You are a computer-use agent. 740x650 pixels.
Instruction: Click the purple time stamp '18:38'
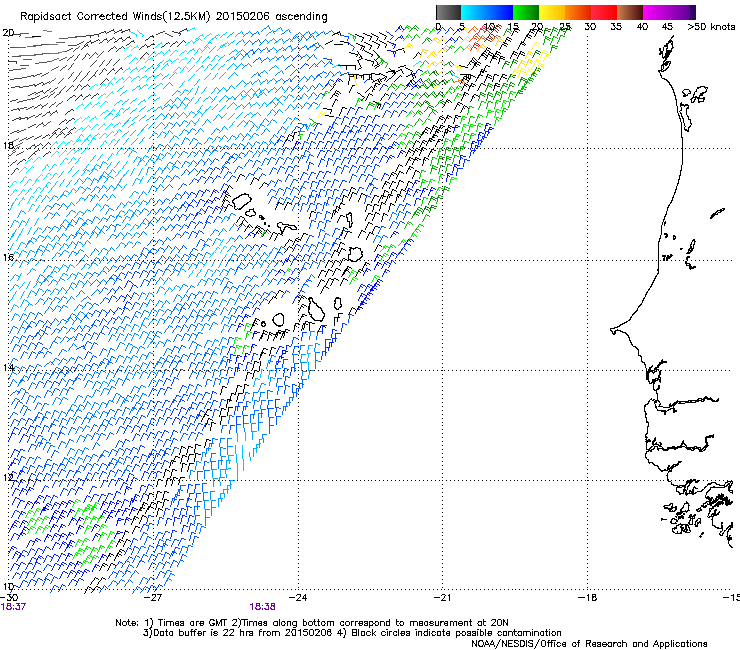(262, 607)
